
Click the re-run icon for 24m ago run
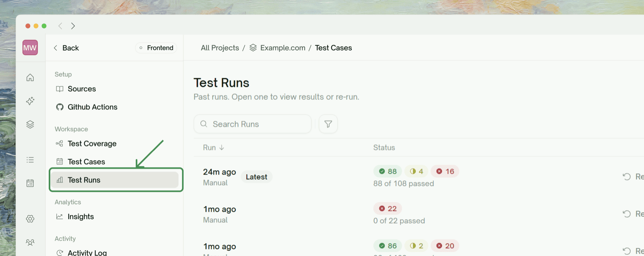point(627,176)
